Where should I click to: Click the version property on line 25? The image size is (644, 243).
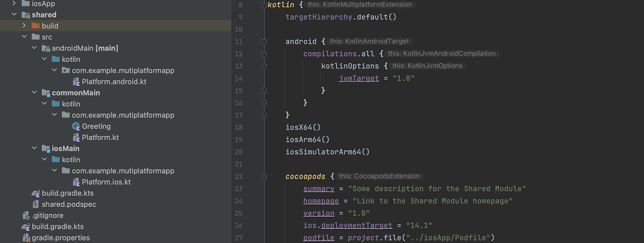[319, 213]
